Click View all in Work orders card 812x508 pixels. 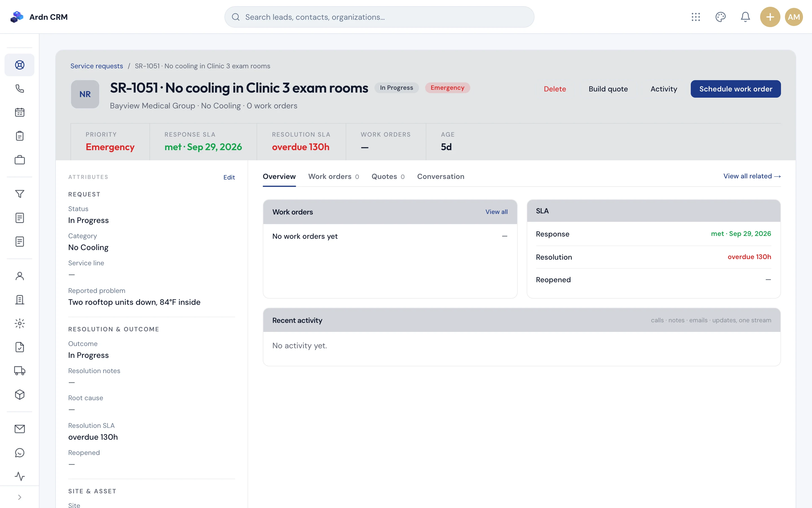(496, 212)
